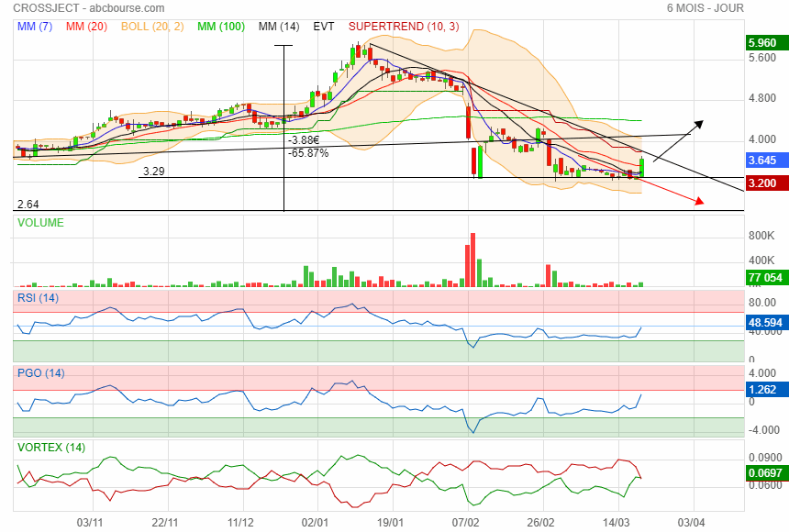The image size is (789, 532).
Task: Click the 4.000 price axis label
Action: tap(762, 139)
